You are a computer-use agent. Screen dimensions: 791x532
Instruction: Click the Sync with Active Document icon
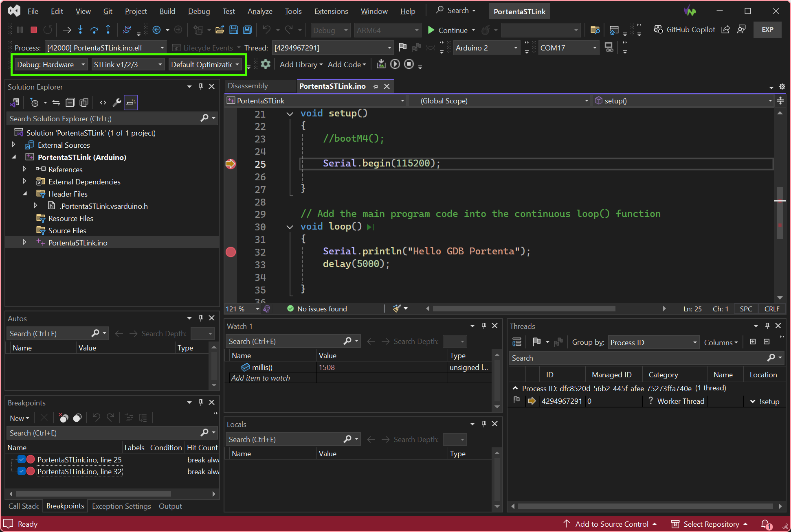pyautogui.click(x=56, y=103)
